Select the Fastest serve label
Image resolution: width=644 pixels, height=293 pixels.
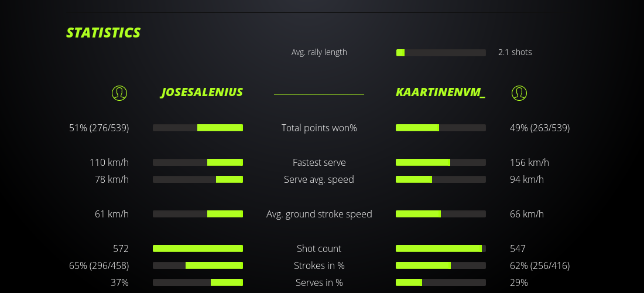click(319, 162)
